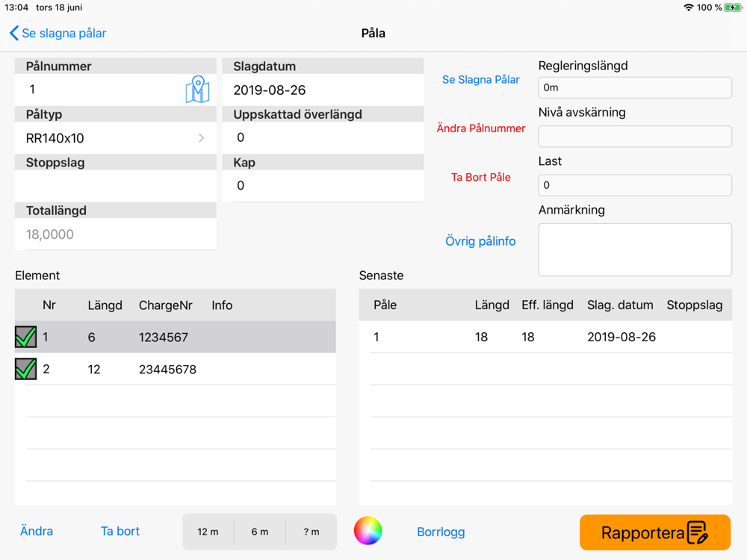Click the Ta bort button below elements
Screen dimensions: 747x560
(120, 531)
